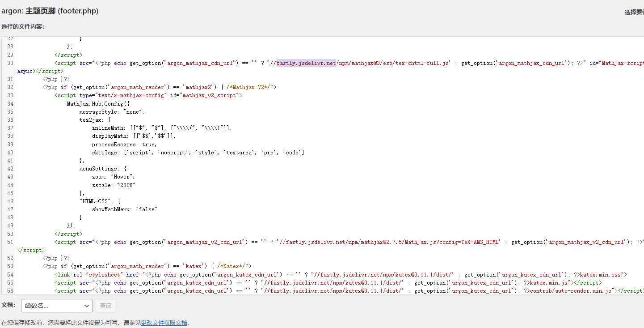Click the mathjax_v2_script script tag line

click(148, 95)
